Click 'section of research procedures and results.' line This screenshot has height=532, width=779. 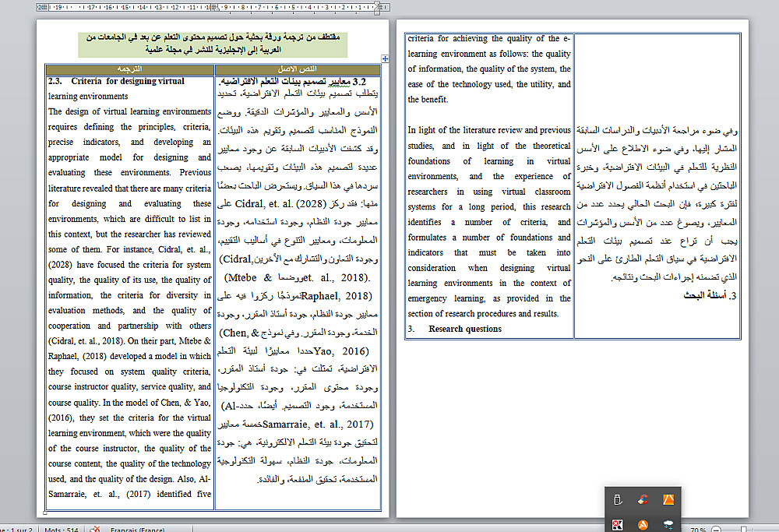483,313
